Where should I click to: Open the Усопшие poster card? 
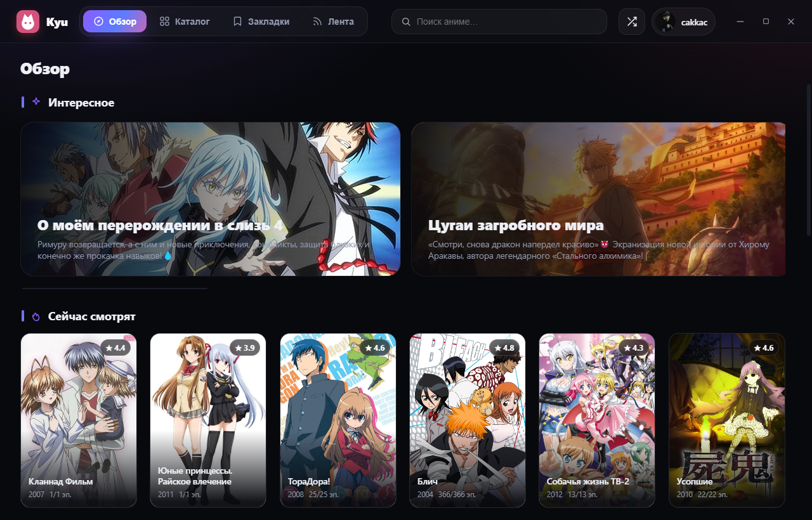[x=727, y=420]
